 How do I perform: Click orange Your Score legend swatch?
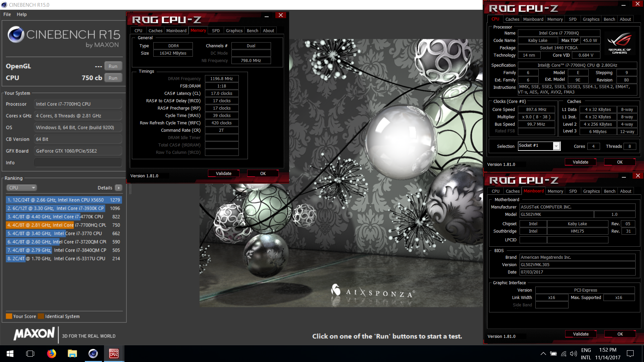[x=9, y=316]
